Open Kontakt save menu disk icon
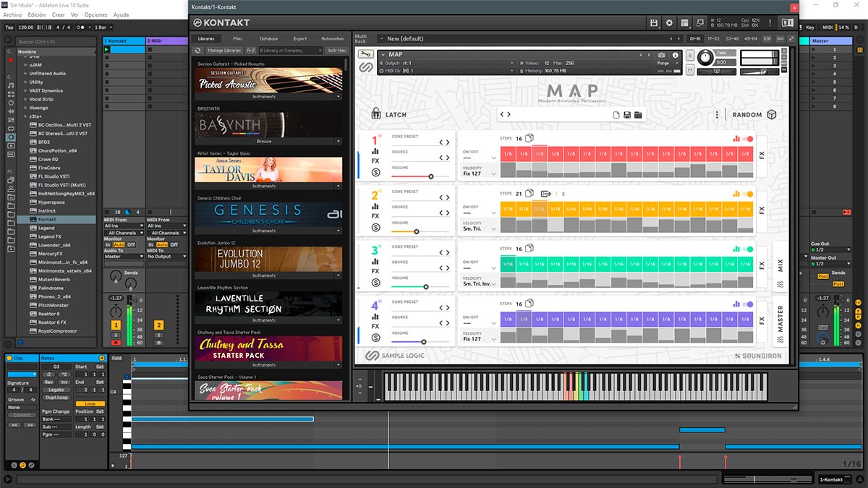 tap(654, 23)
